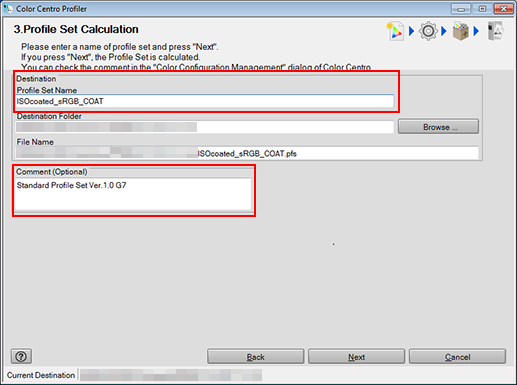Click into the Destination Folder path field

tap(205, 127)
